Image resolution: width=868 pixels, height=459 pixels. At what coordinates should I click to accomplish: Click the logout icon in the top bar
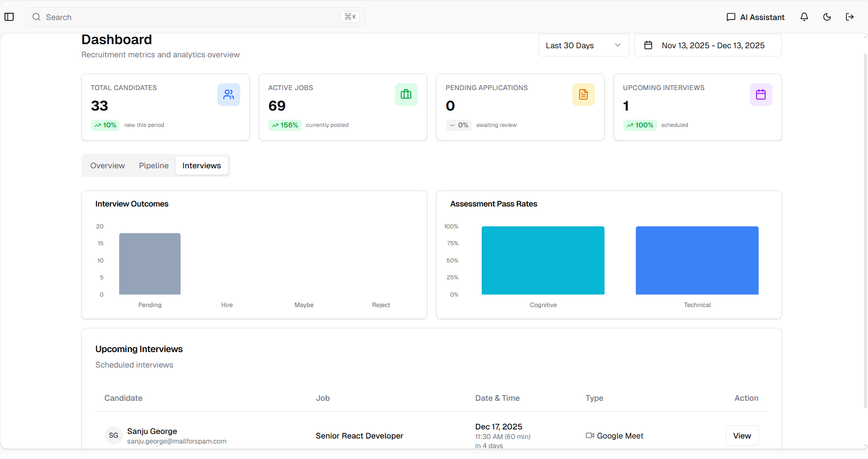point(849,17)
